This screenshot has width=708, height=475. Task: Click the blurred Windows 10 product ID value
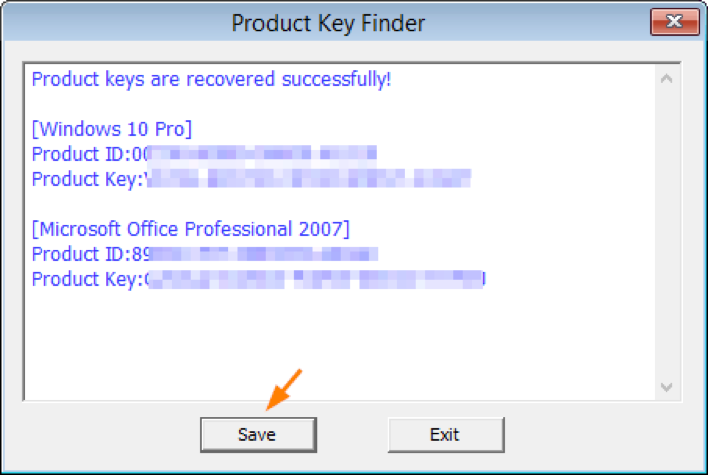pyautogui.click(x=263, y=153)
